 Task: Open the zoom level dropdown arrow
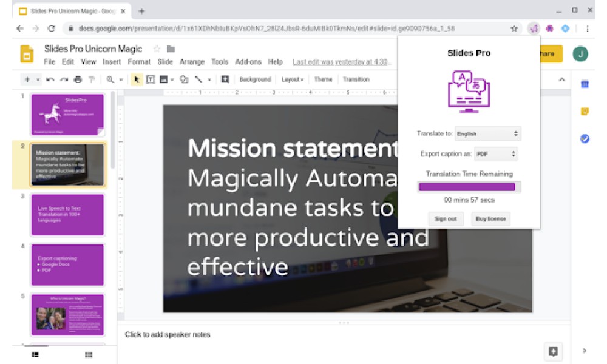pos(121,79)
